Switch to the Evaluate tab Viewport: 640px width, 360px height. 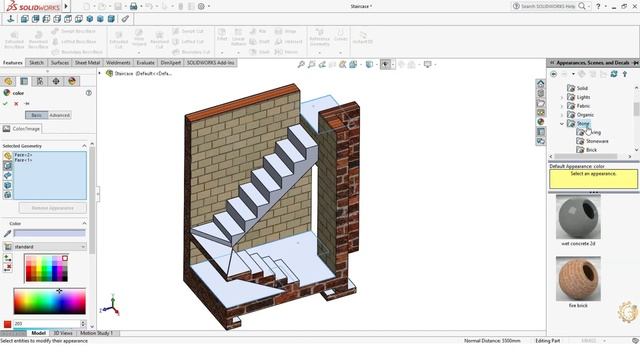[x=145, y=63]
